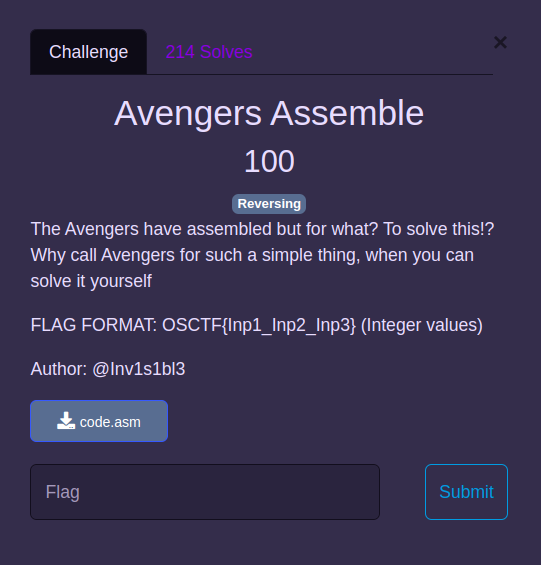Click the 'code.asm' filename label
This screenshot has height=565, width=541.
pyautogui.click(x=110, y=422)
